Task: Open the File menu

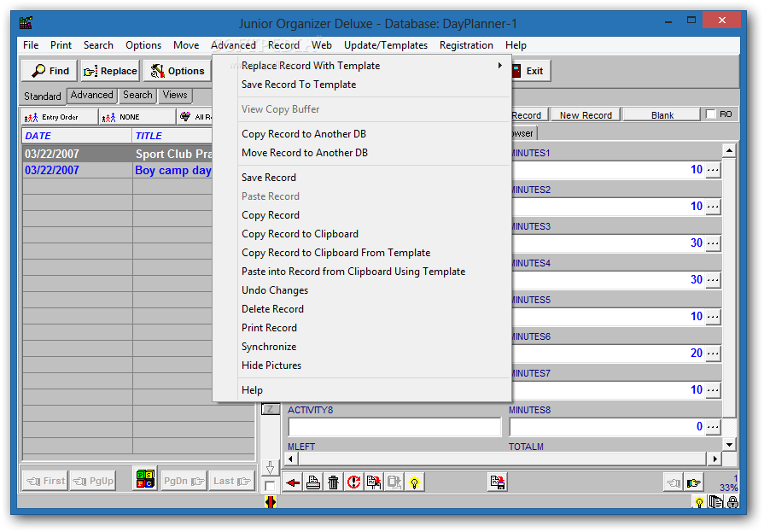Action: (31, 45)
